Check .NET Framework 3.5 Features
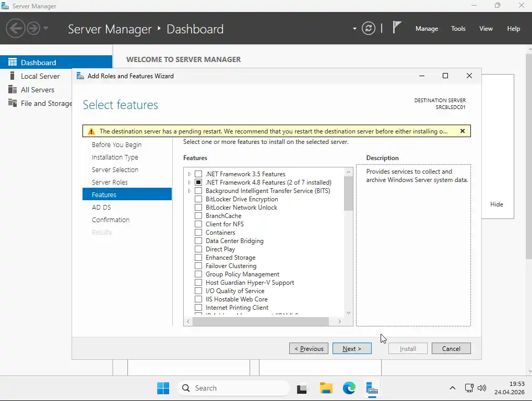The height and width of the screenshot is (401, 532). pos(198,174)
